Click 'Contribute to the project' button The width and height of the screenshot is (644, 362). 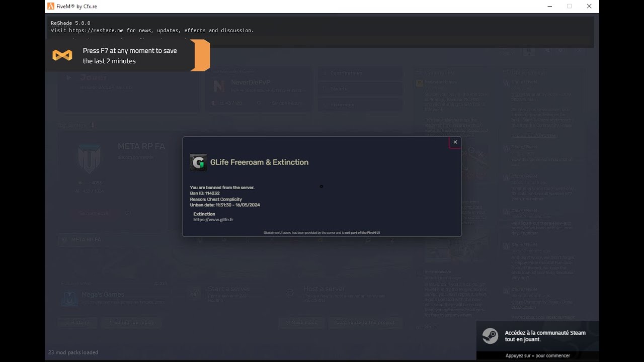click(x=365, y=322)
